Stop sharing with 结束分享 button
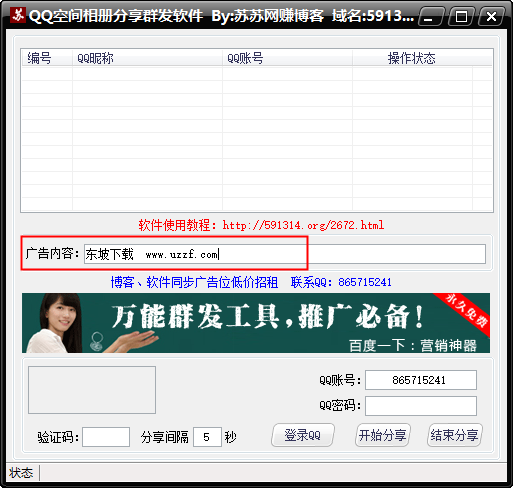Image resolution: width=513 pixels, height=488 pixels. click(x=455, y=435)
